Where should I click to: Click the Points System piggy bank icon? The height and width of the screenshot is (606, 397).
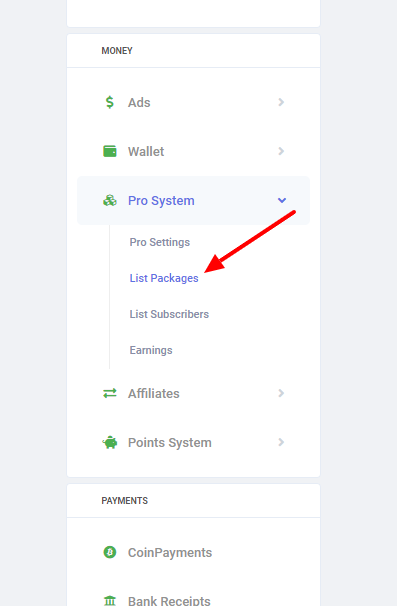110,442
